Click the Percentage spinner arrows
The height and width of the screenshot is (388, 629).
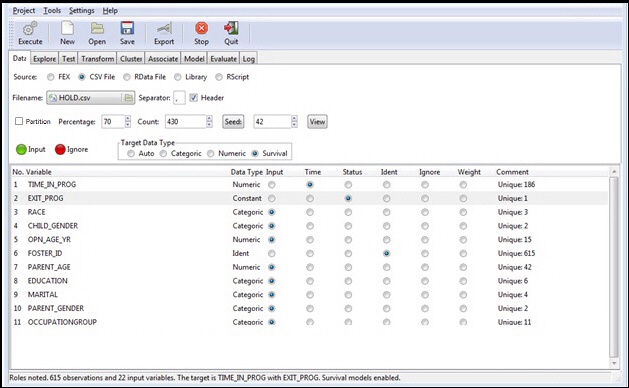pyautogui.click(x=128, y=122)
